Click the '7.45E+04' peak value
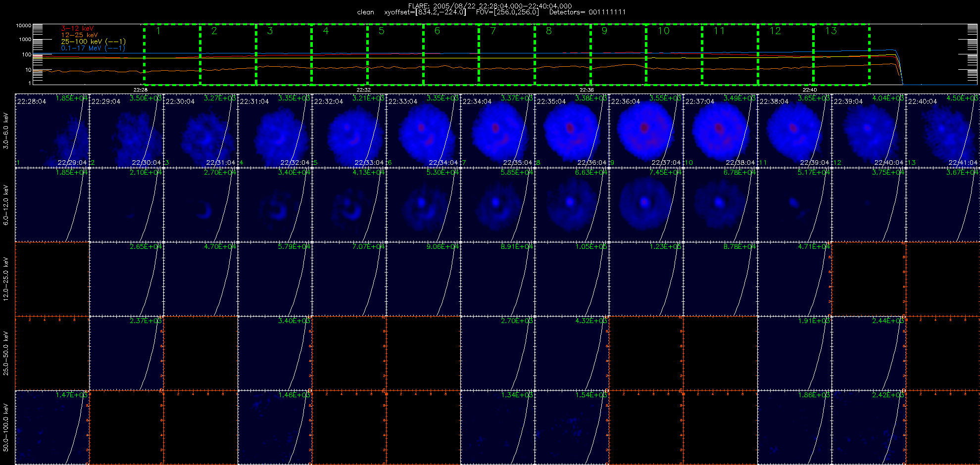The width and height of the screenshot is (980, 465). point(666,173)
